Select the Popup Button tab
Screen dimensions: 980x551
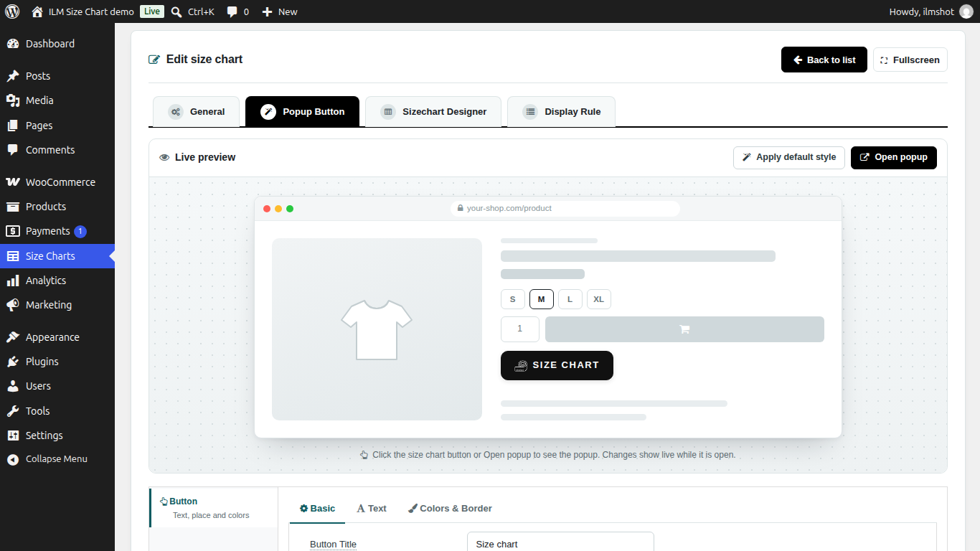[302, 112]
